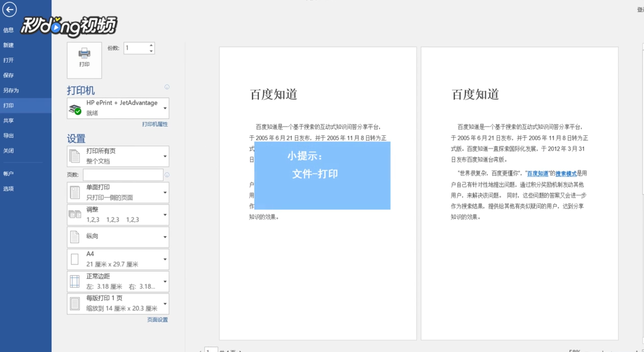Decrease number of copies with down arrow
644x352 pixels.
[151, 51]
